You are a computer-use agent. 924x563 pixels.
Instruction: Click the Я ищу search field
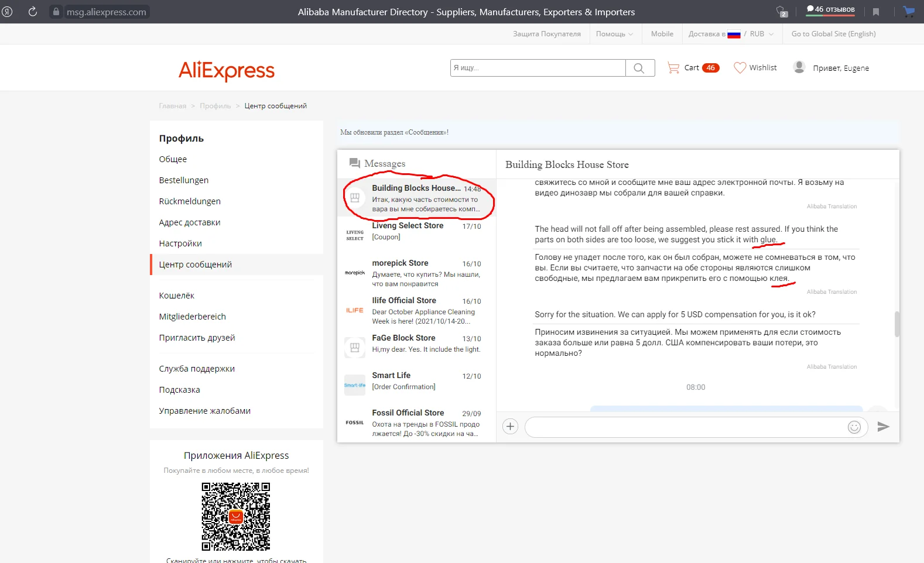point(538,68)
